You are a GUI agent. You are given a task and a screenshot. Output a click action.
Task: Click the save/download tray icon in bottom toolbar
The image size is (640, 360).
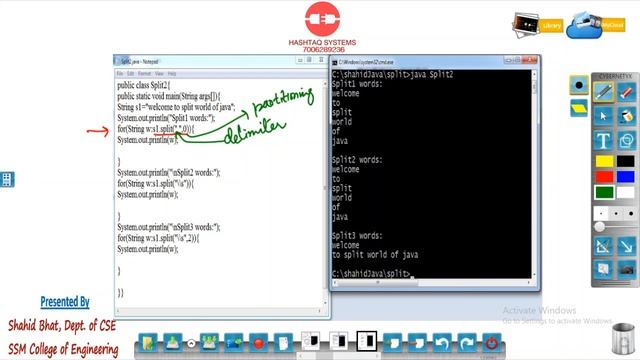[173, 343]
